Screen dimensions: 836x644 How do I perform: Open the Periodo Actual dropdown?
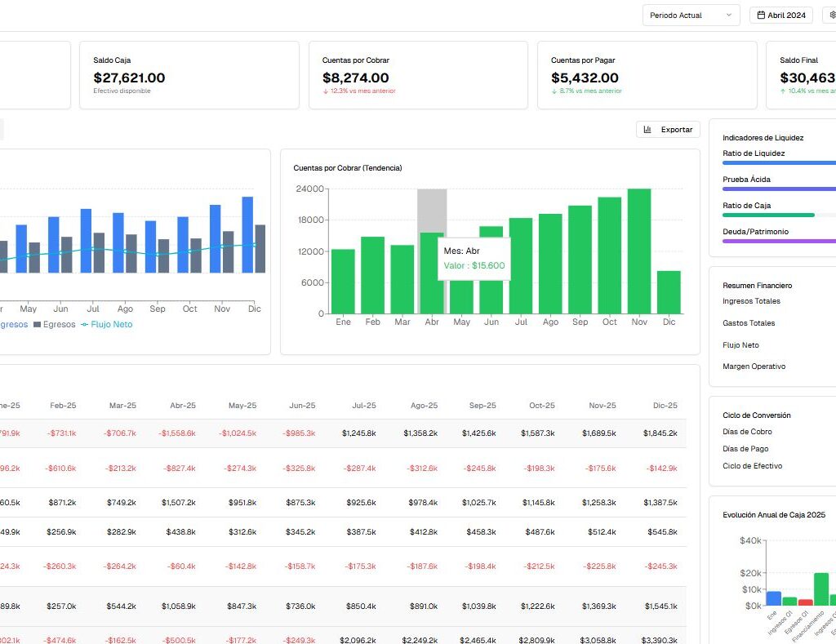click(x=691, y=15)
